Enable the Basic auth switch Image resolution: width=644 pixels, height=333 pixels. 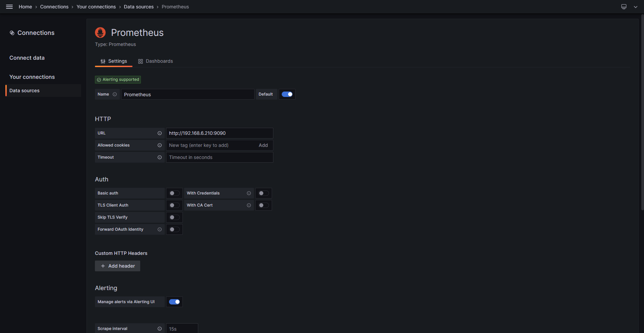click(174, 193)
